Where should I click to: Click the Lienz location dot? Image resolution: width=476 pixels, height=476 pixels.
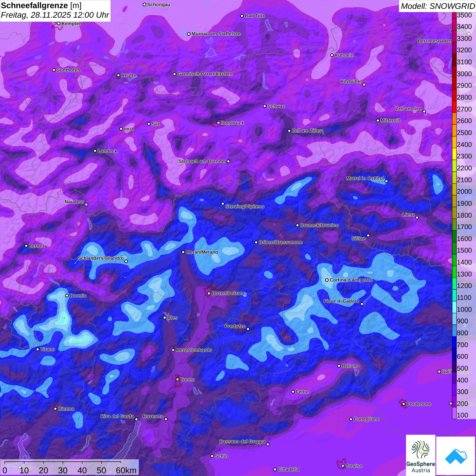[x=417, y=217]
